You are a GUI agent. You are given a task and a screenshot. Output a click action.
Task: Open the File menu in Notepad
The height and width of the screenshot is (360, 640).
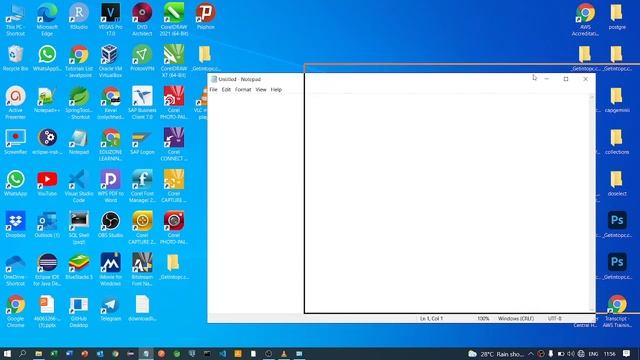coord(213,89)
